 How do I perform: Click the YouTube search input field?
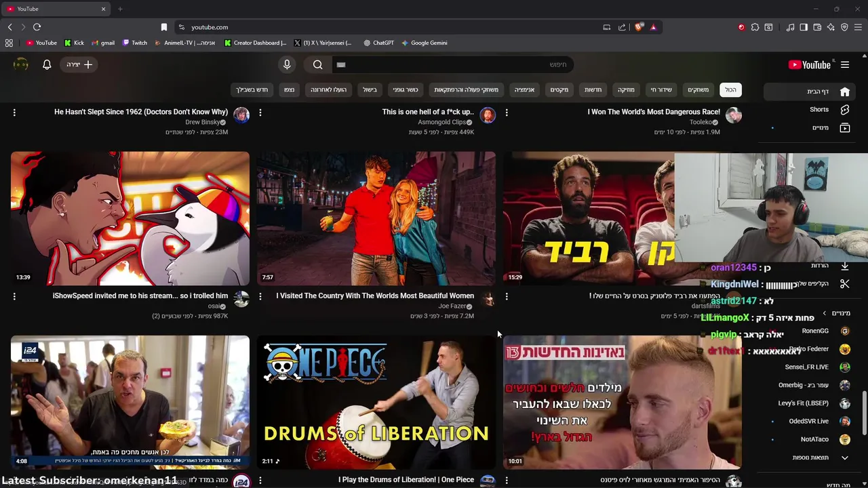coord(452,64)
